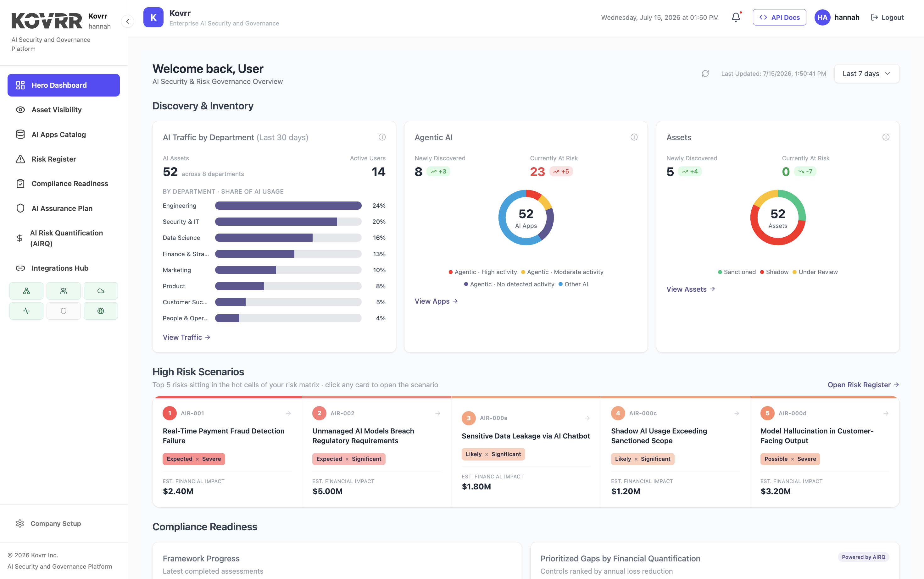The width and height of the screenshot is (924, 579).
Task: Click the View Traffic link
Action: point(186,337)
